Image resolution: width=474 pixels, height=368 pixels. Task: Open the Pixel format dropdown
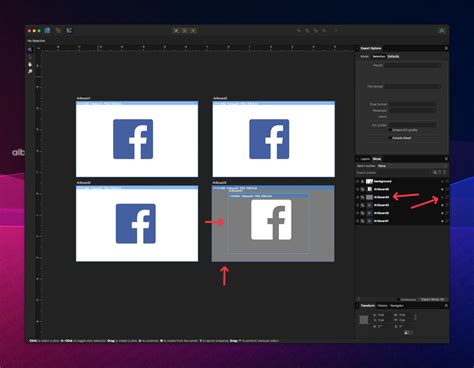point(413,104)
